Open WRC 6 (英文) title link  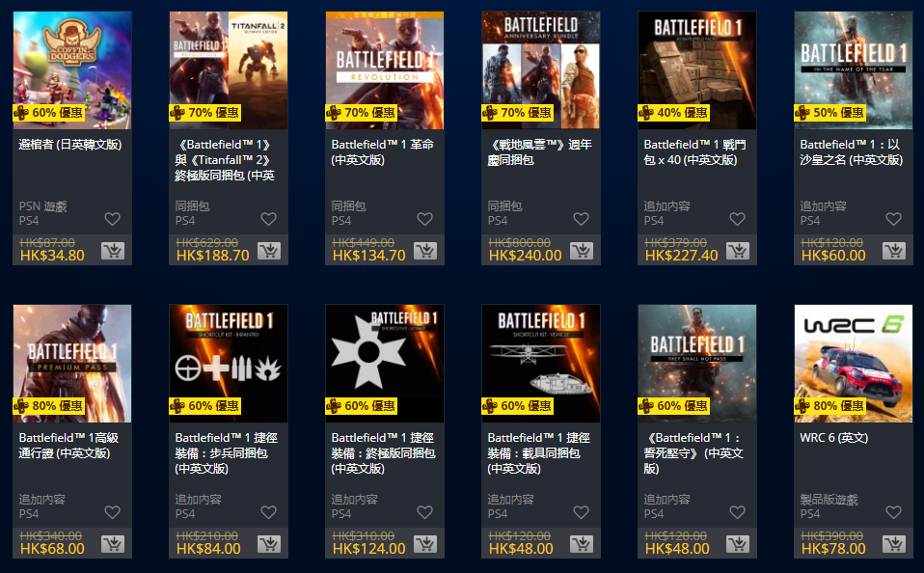[834, 438]
